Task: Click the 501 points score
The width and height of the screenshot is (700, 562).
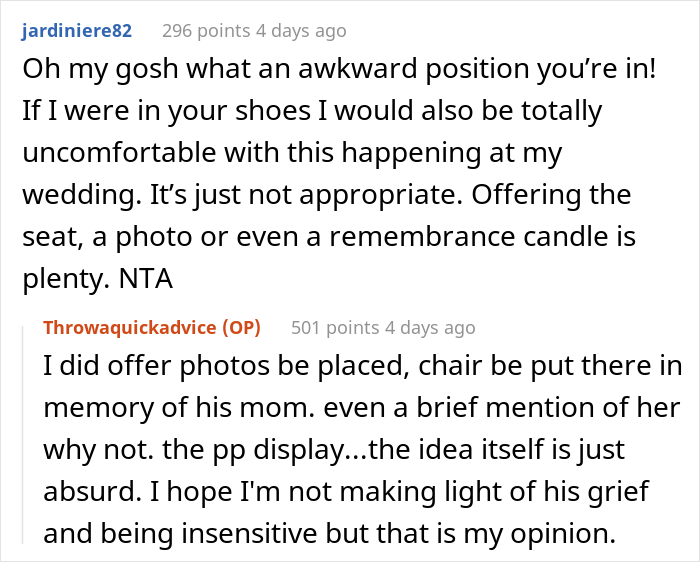Action: coord(336,327)
